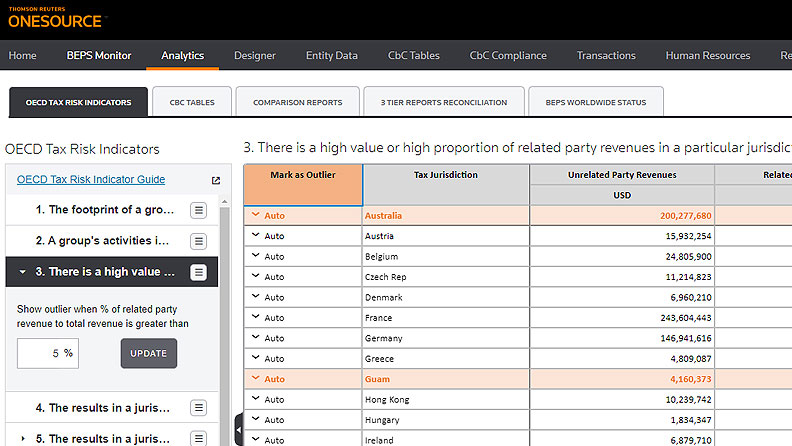792x446 pixels.
Task: Collapse the left panel with splitter arrow
Action: [x=238, y=430]
